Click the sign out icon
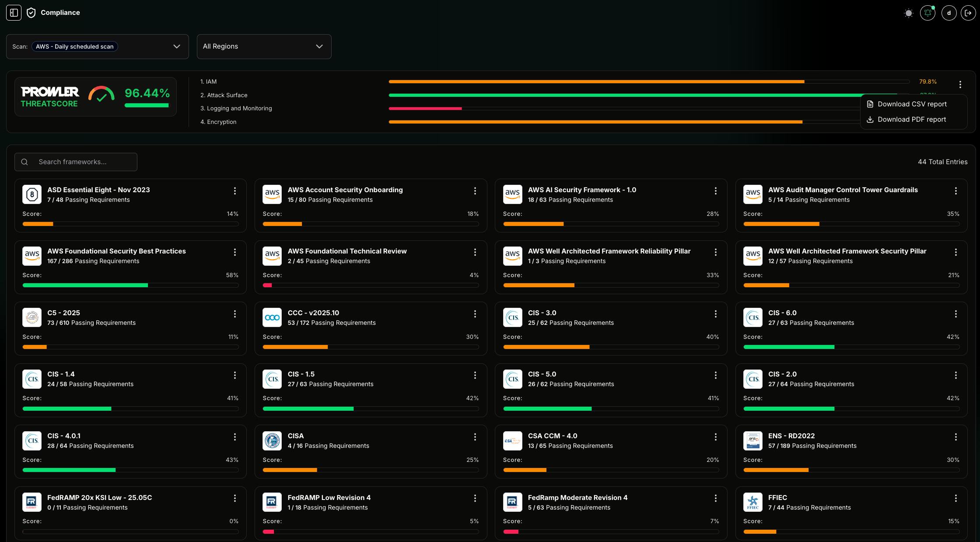 coord(968,13)
